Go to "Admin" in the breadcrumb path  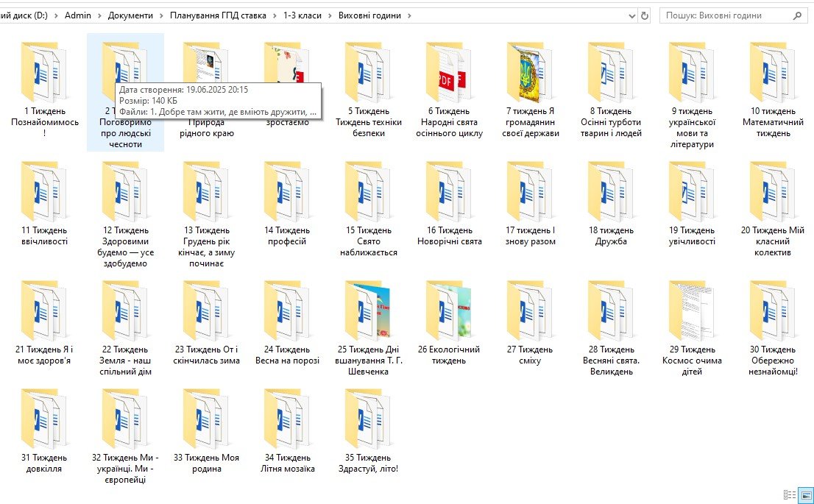tap(77, 15)
